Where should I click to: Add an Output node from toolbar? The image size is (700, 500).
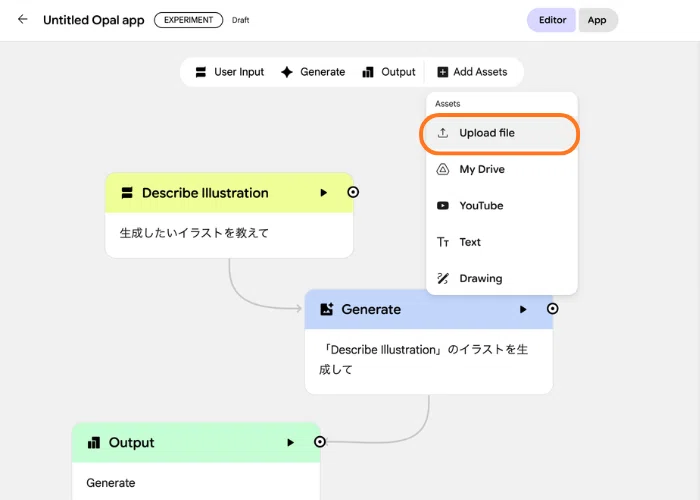click(x=389, y=72)
